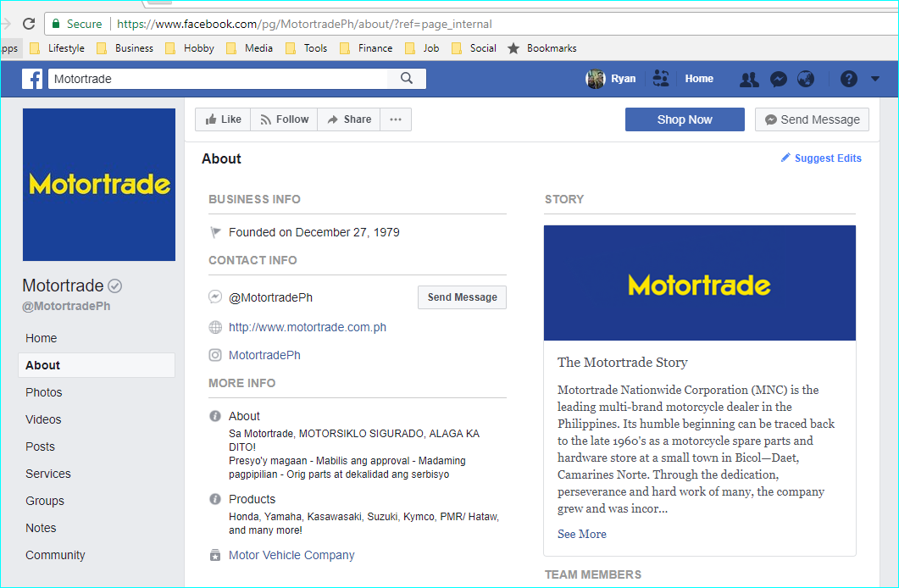Image resolution: width=899 pixels, height=588 pixels.
Task: Click the info icon beside Products
Action: pos(215,499)
